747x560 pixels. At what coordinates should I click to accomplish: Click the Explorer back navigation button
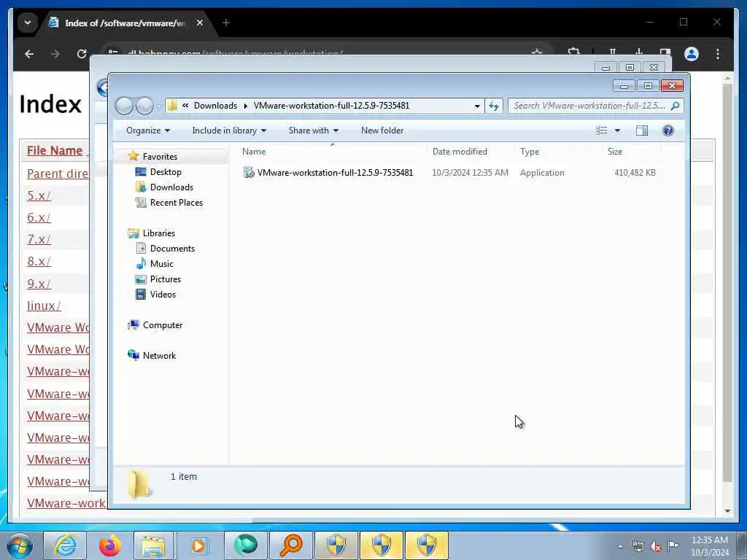coord(124,106)
